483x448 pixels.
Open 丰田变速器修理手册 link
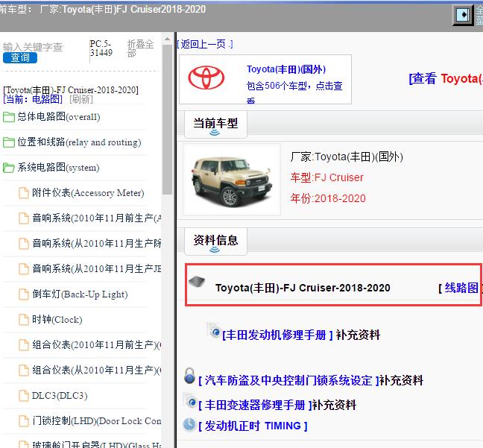coord(255,405)
